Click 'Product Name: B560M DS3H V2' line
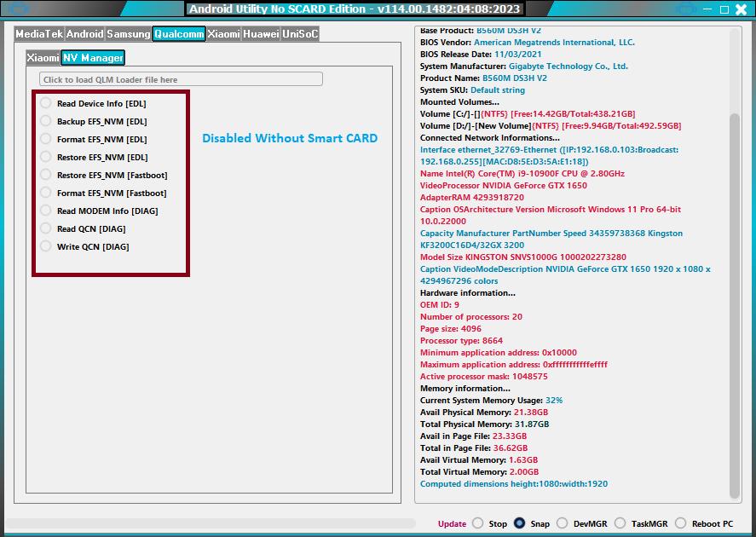 coord(483,78)
